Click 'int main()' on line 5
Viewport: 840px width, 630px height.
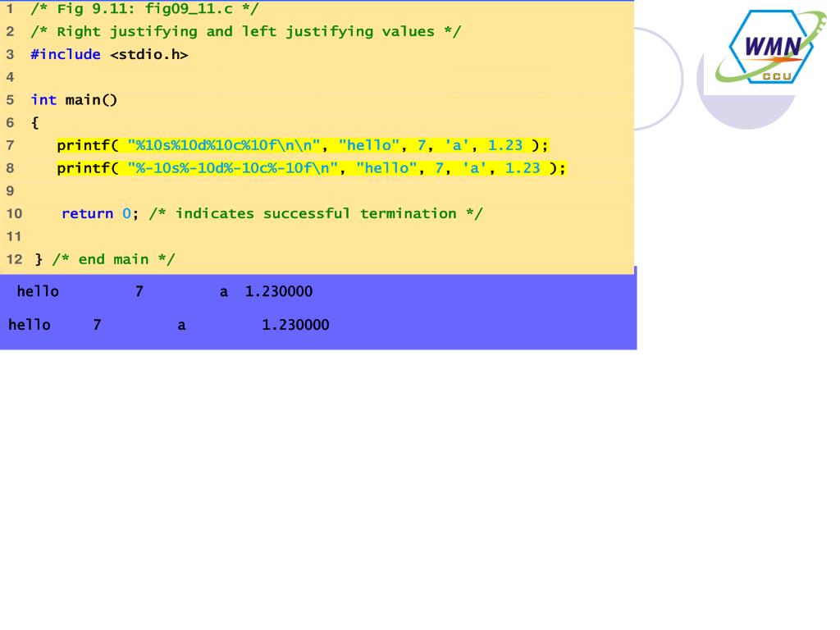click(x=74, y=100)
